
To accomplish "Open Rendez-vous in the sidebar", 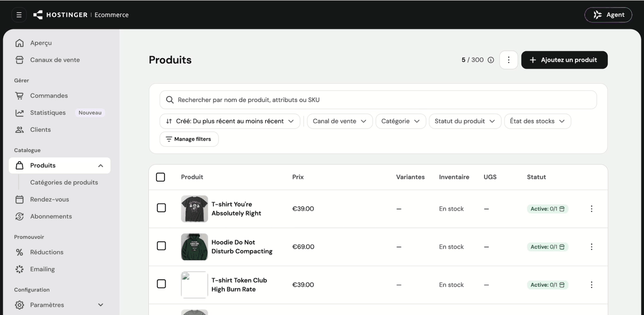I will [x=49, y=200].
